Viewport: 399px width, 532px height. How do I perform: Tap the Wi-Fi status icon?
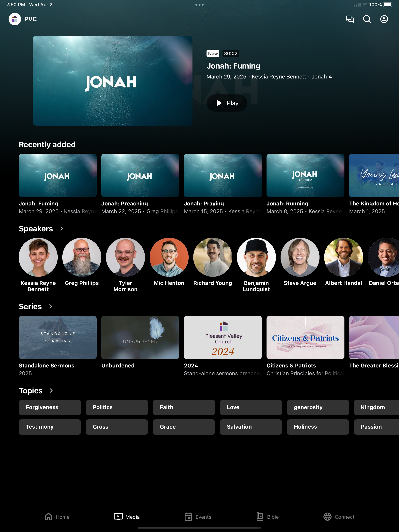[365, 4]
